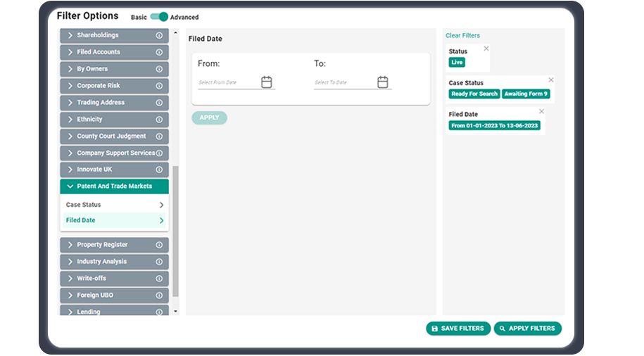Image resolution: width=644 pixels, height=356 pixels.
Task: Open info icon for Innovate UK
Action: (x=159, y=170)
